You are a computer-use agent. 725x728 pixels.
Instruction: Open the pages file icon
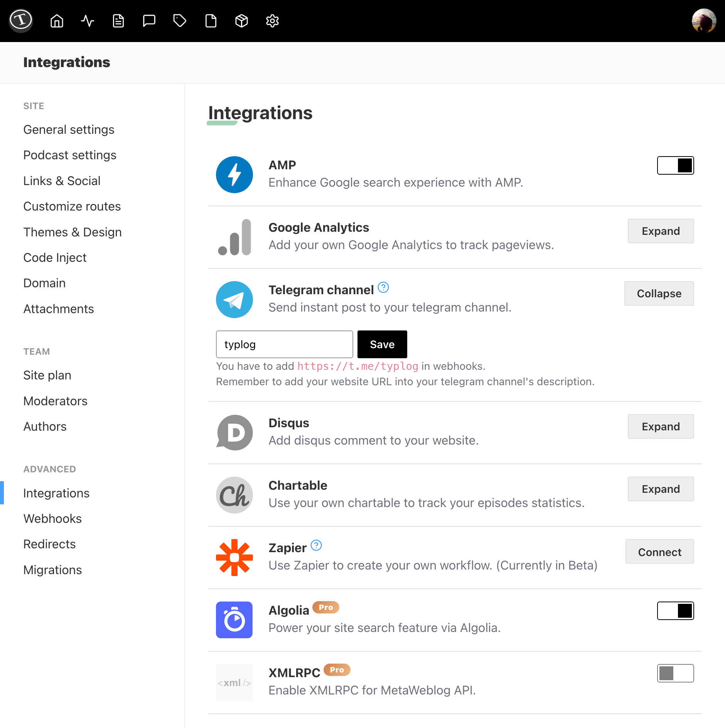point(211,21)
